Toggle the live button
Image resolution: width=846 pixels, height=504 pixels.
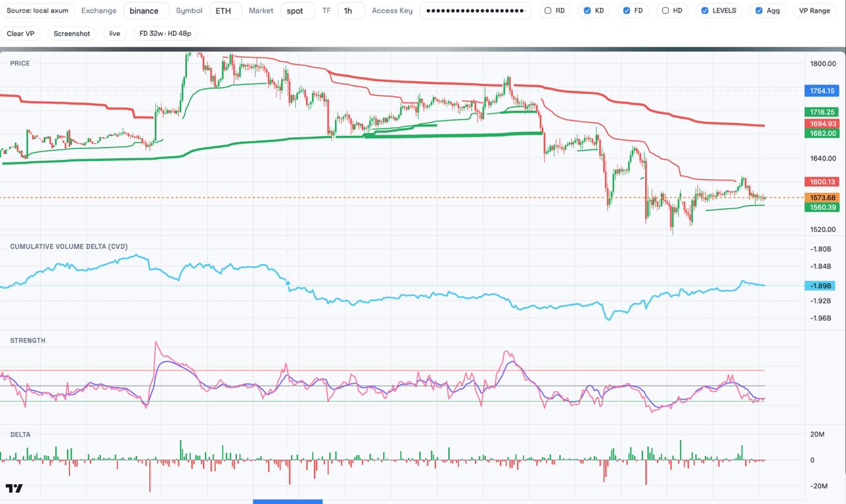115,33
